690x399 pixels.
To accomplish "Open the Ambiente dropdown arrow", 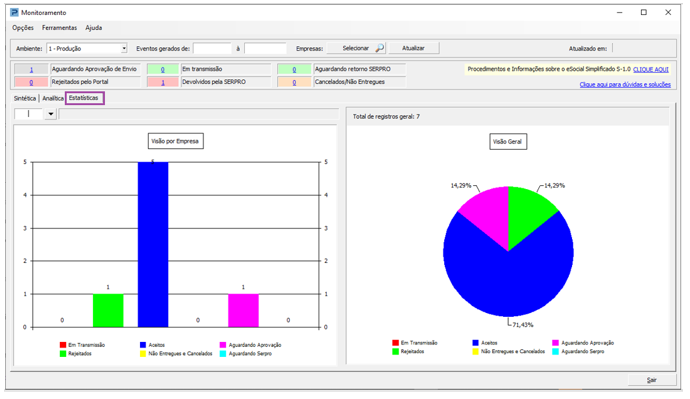I will coord(124,48).
